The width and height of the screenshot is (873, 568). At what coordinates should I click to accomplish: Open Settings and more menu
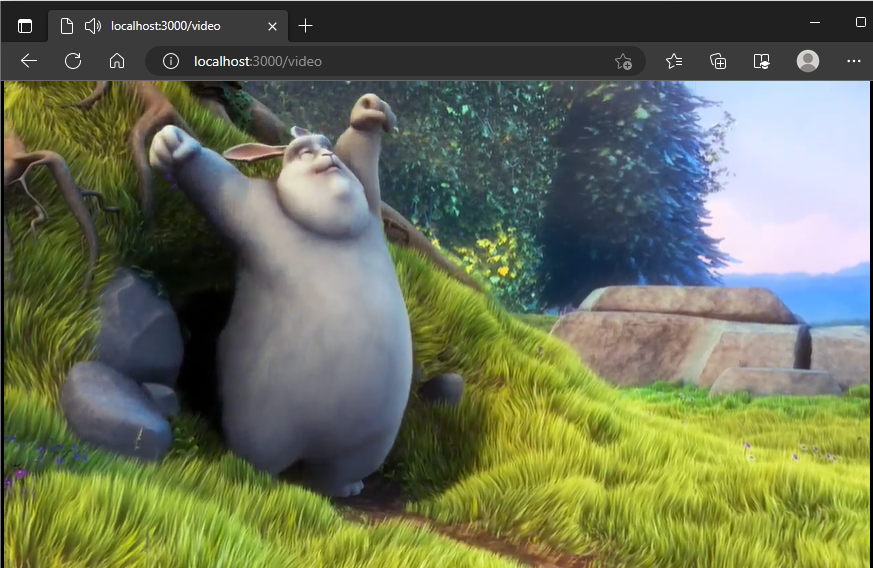[854, 61]
